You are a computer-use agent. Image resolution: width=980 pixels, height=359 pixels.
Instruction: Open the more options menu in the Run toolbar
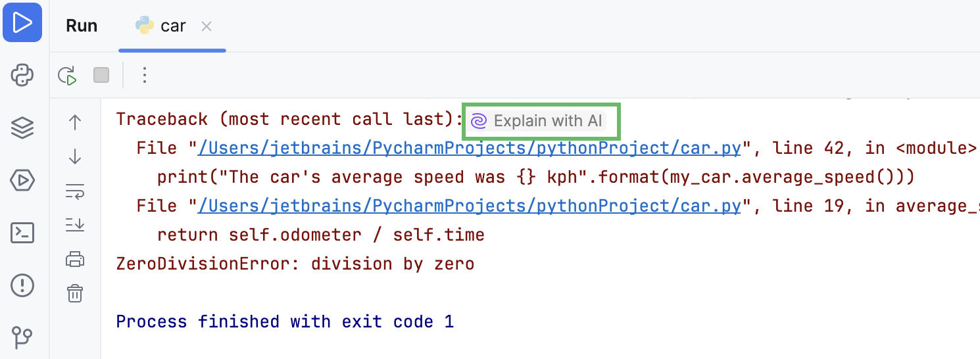tap(145, 76)
